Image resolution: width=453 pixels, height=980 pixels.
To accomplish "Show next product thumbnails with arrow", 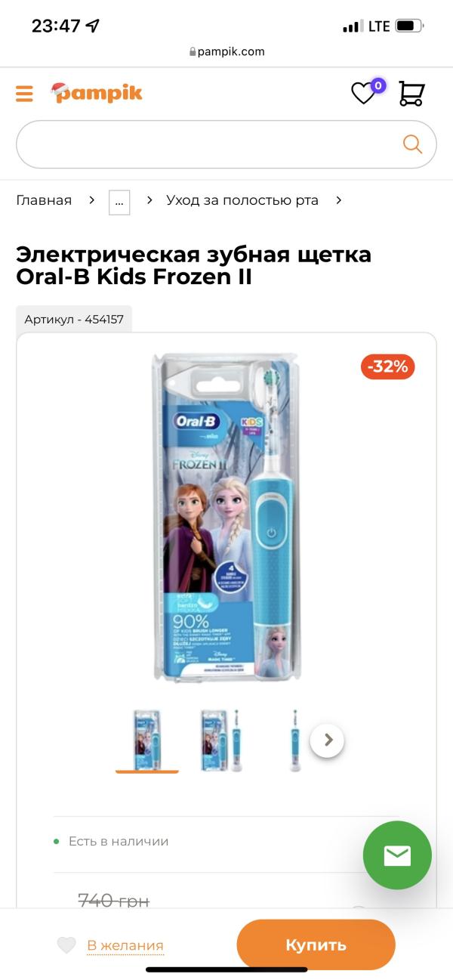I will (x=327, y=740).
